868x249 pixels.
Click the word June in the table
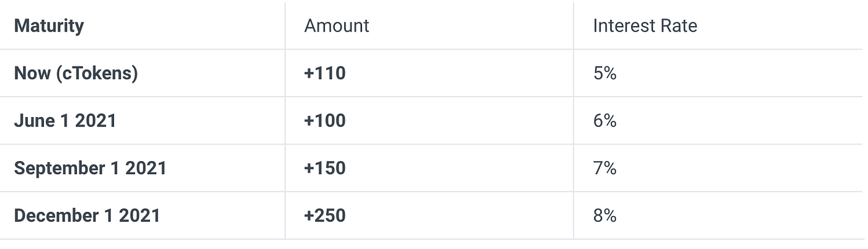(x=33, y=121)
